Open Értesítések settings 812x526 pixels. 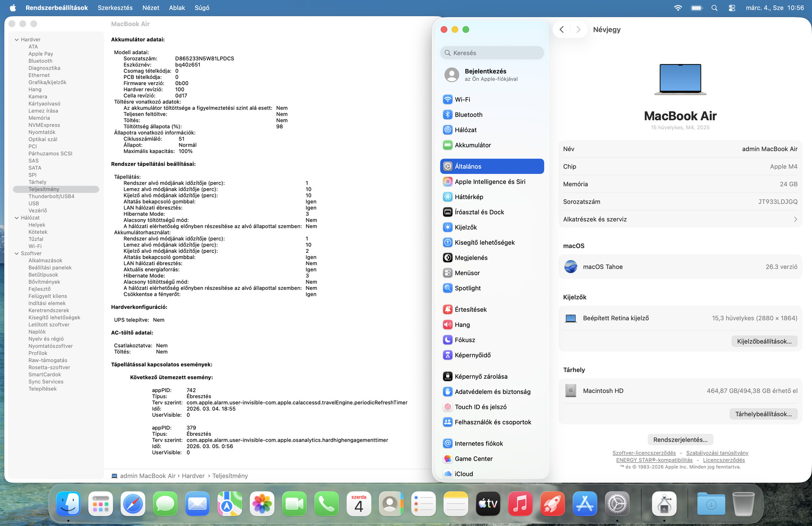coord(492,309)
